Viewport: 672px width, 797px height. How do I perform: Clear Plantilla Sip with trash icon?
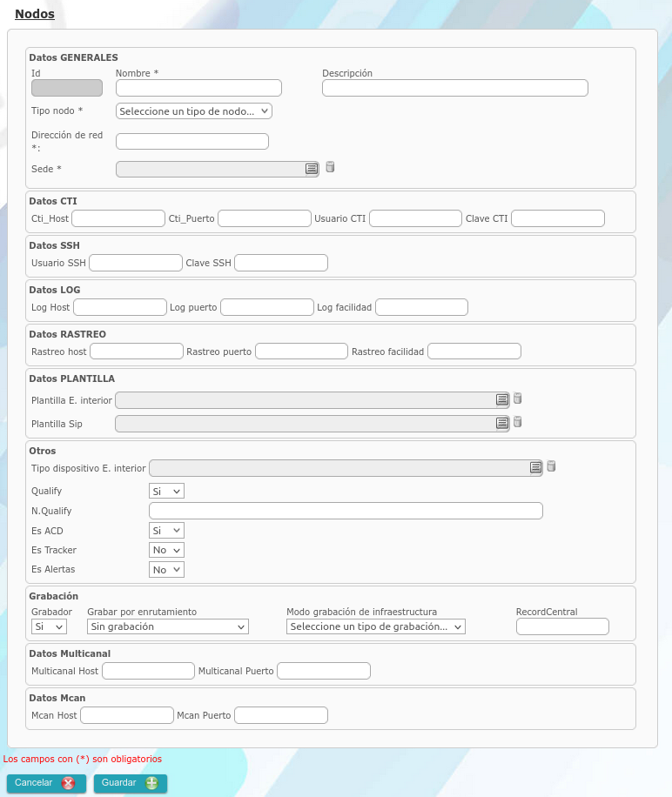(517, 421)
